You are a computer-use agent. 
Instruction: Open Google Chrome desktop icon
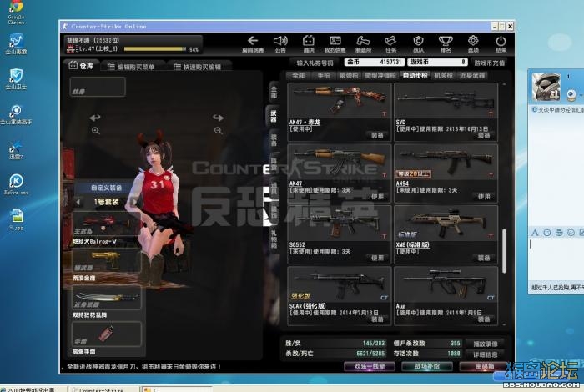[16, 13]
